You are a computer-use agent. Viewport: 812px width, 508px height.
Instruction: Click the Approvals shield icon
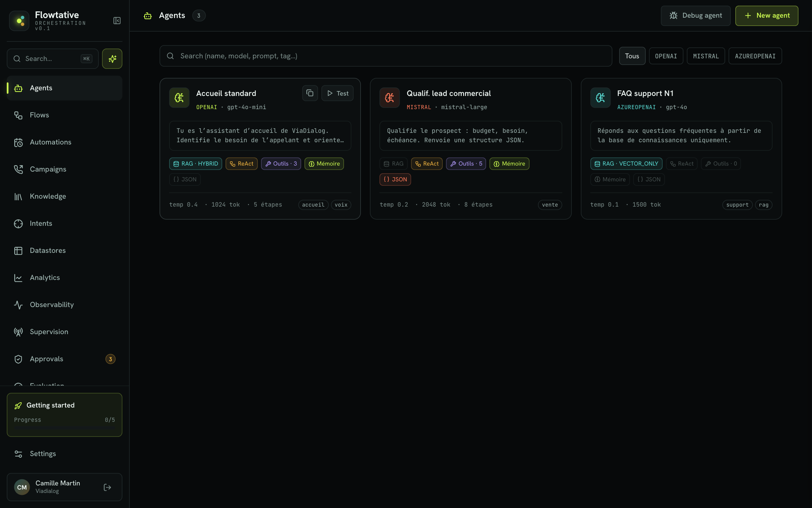[x=18, y=359]
